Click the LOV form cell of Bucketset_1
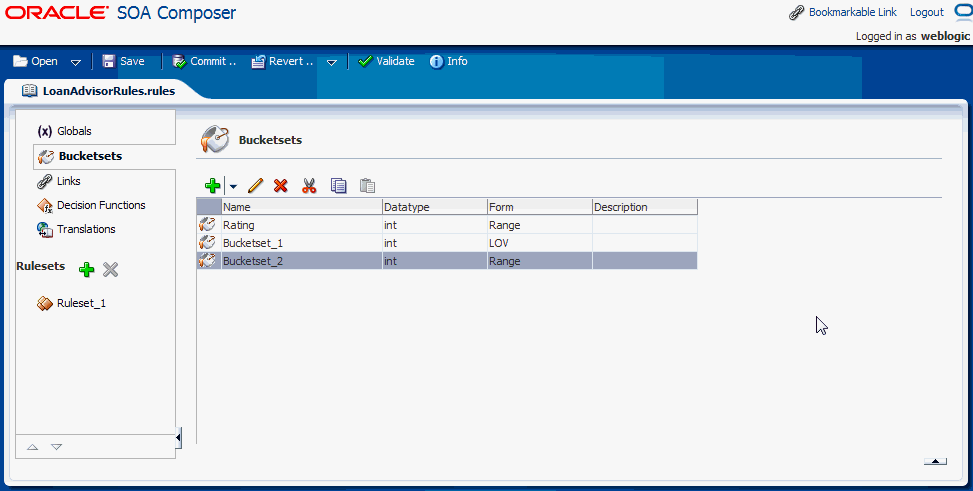The width and height of the screenshot is (973, 491). tap(539, 243)
